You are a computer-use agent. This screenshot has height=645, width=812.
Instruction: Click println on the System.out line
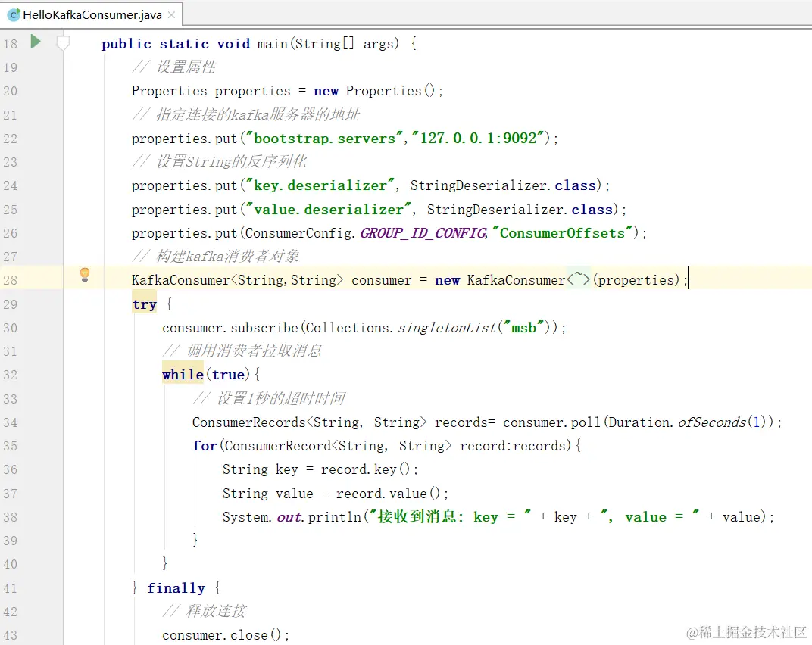(x=335, y=517)
